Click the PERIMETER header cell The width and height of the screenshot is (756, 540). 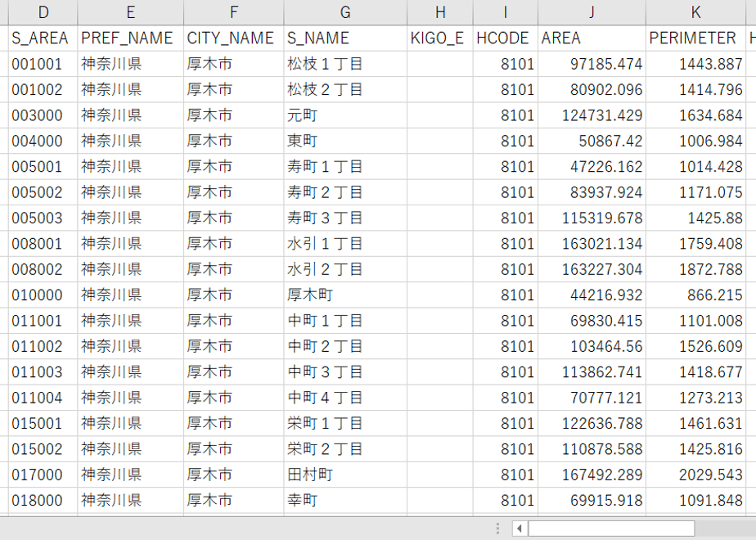tap(695, 38)
